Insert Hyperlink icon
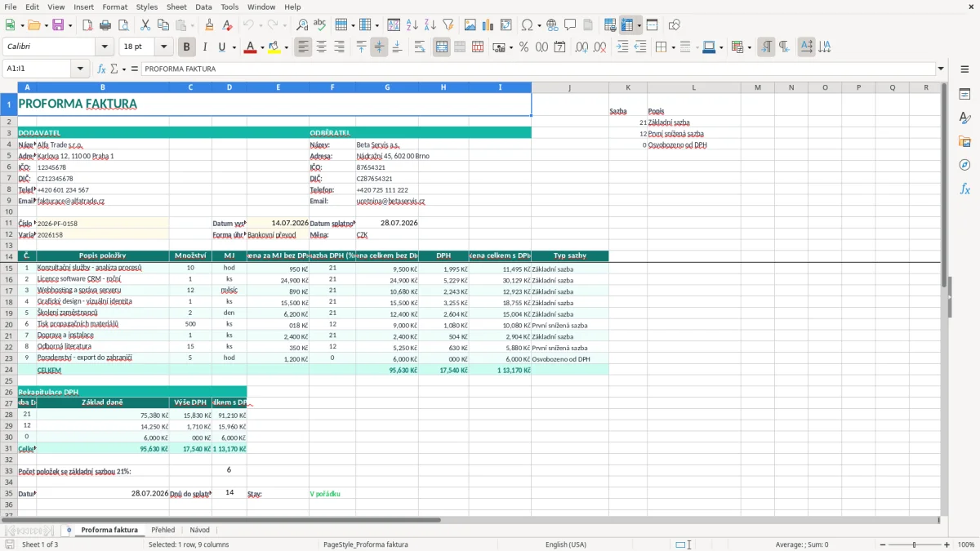 (x=552, y=25)
